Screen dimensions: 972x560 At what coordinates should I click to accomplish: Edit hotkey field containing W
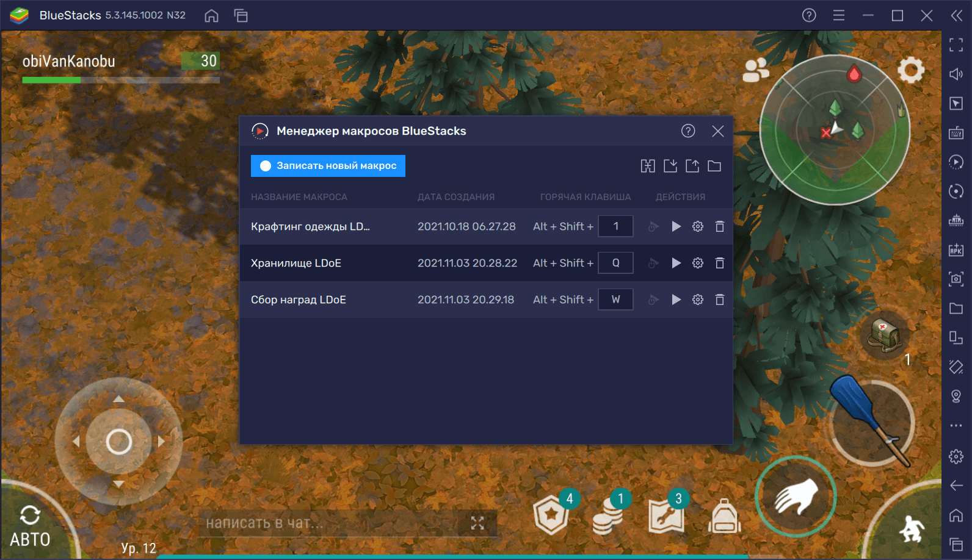(x=615, y=300)
